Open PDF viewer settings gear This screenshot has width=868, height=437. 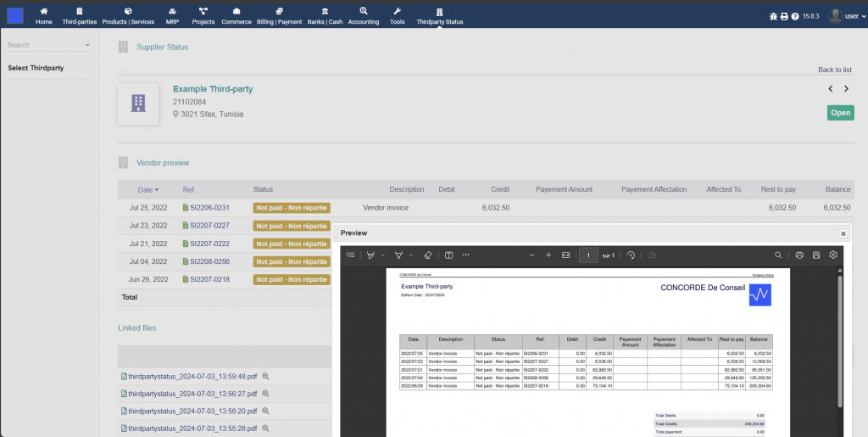point(833,255)
